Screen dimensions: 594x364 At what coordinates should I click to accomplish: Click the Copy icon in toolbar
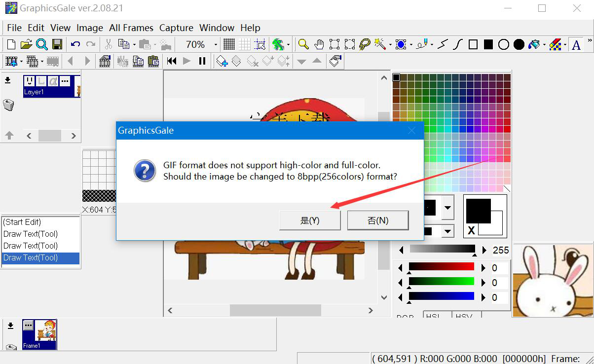(x=123, y=45)
